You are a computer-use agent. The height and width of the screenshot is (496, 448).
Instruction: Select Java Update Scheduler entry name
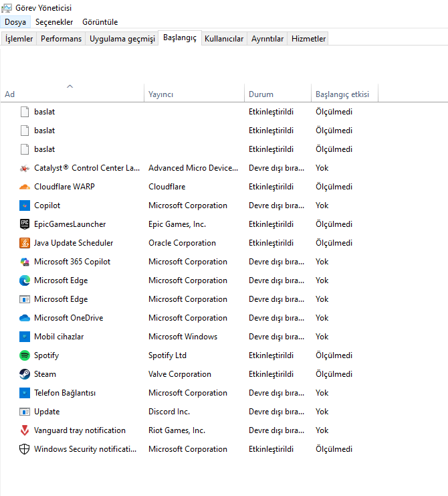[x=74, y=243]
